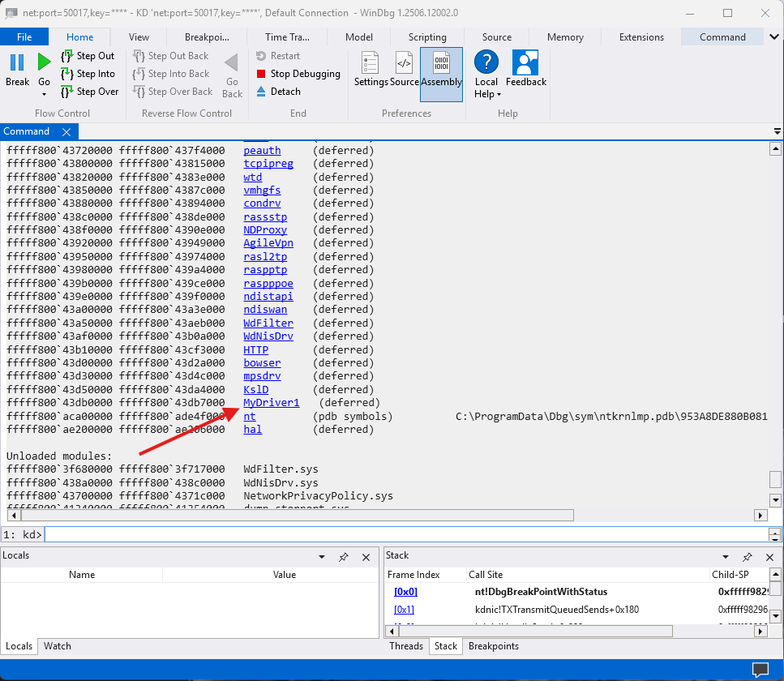Click the Detach icon
The height and width of the screenshot is (681, 784).
(x=260, y=92)
